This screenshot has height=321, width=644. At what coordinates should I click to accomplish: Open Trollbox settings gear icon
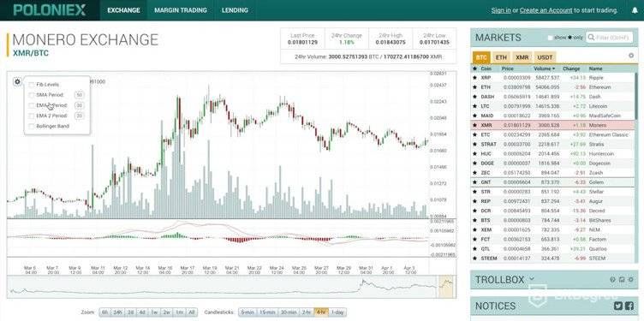coord(630,280)
